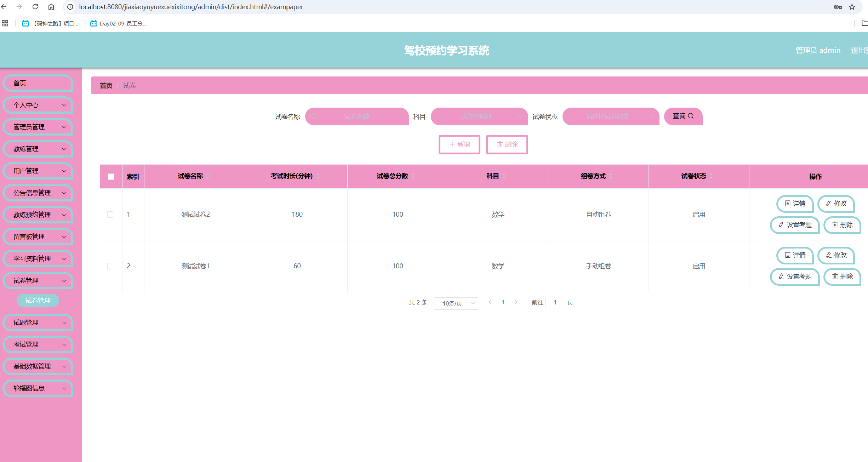Expand the 基础数据管理 sidebar menu
The width and height of the screenshot is (868, 462).
[x=38, y=366]
